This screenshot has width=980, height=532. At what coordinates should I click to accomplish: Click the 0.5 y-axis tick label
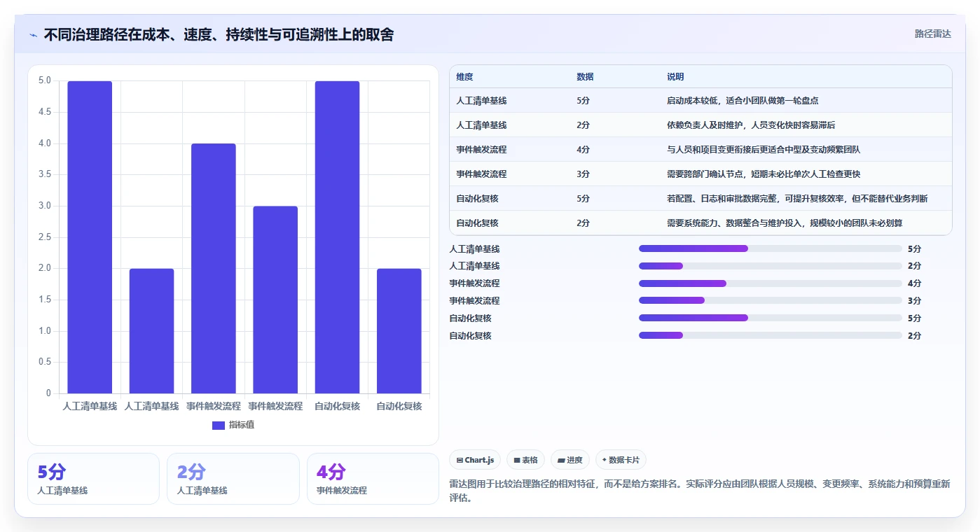tap(45, 362)
